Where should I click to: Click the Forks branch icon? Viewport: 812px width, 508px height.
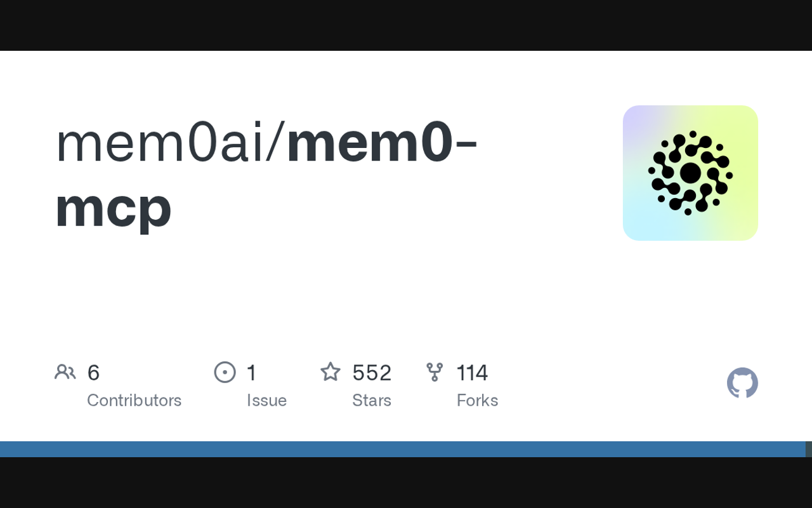click(435, 372)
